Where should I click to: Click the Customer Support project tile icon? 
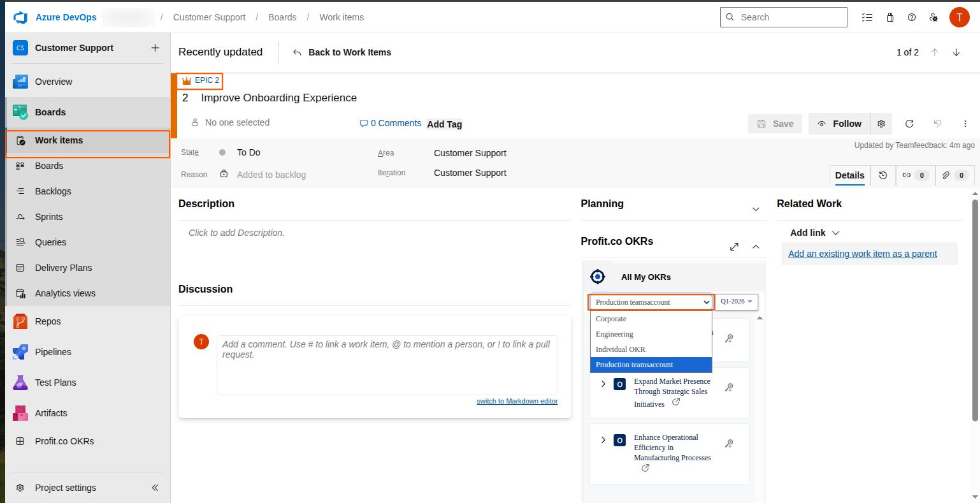coord(20,48)
